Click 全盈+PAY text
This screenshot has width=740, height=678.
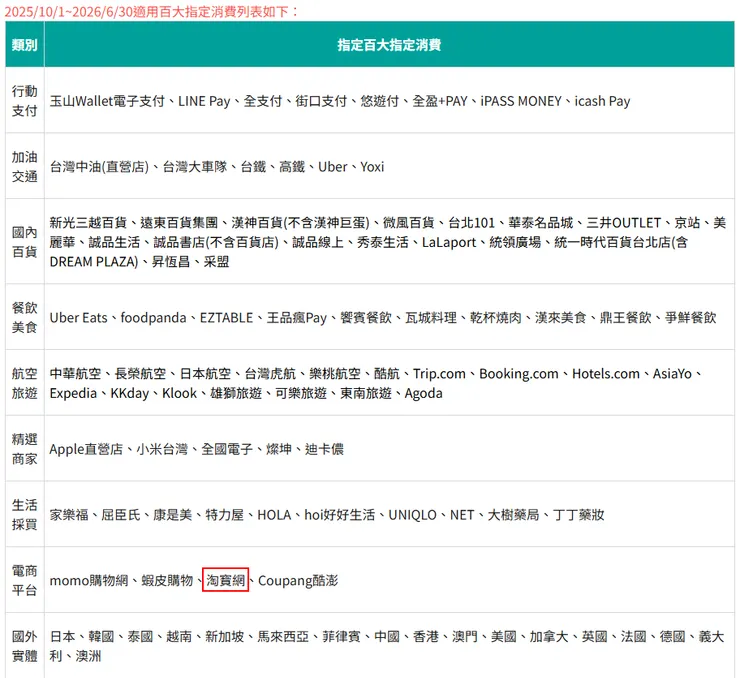pos(439,101)
